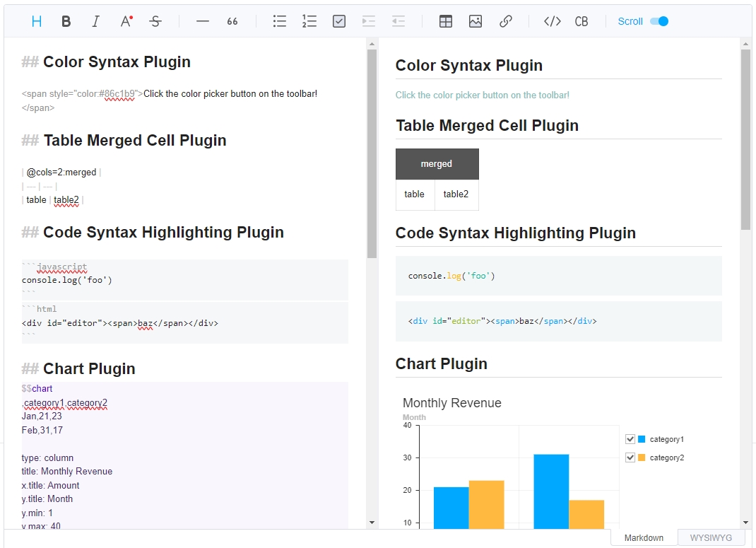
Task: Click the tall blue Feb chart bar
Action: [x=551, y=491]
